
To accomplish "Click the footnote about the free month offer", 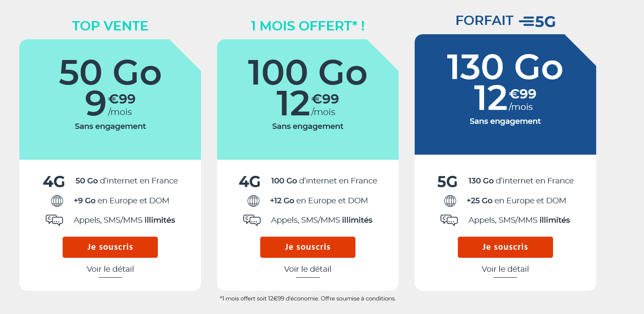I will coord(308,298).
